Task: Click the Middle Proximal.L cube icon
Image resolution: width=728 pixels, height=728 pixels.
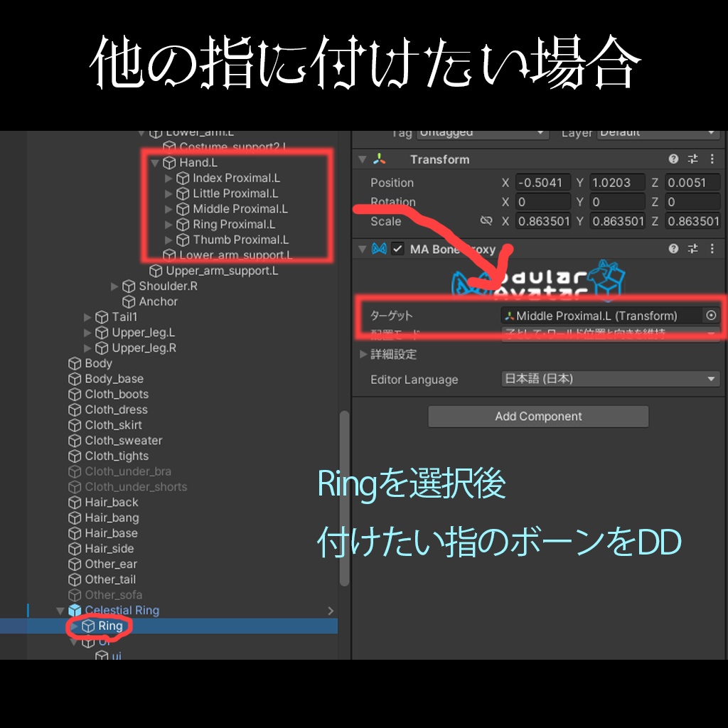Action: tap(183, 209)
